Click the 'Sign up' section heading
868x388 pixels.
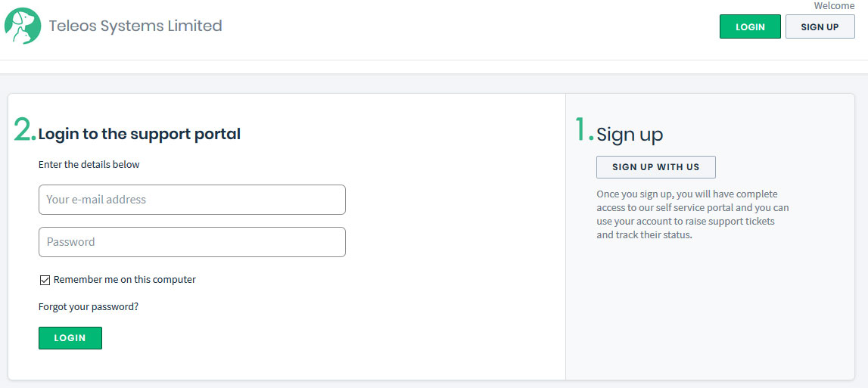[630, 135]
